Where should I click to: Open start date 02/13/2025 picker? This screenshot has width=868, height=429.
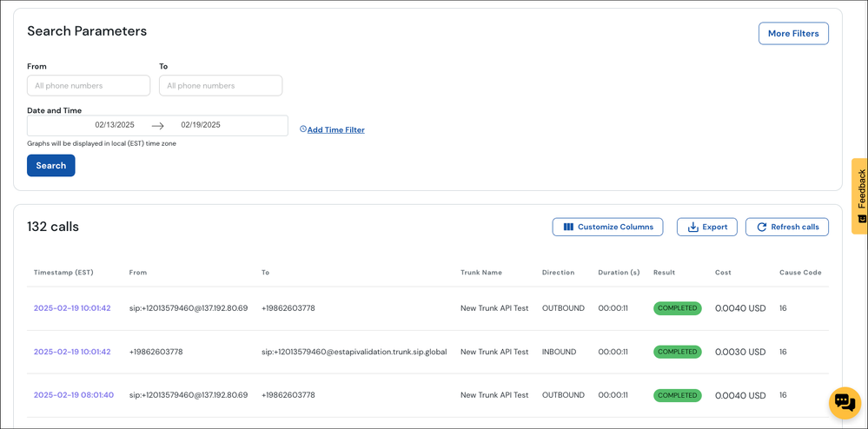pyautogui.click(x=115, y=125)
